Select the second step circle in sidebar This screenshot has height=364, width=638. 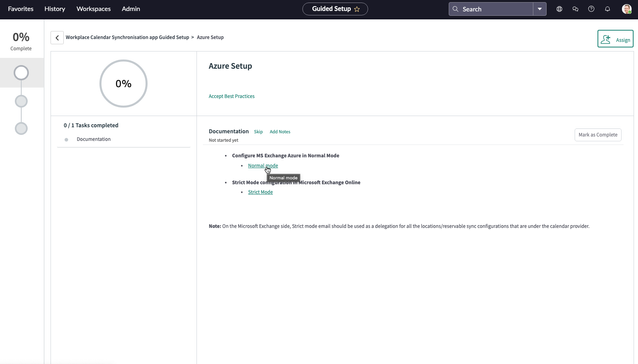coord(21,101)
